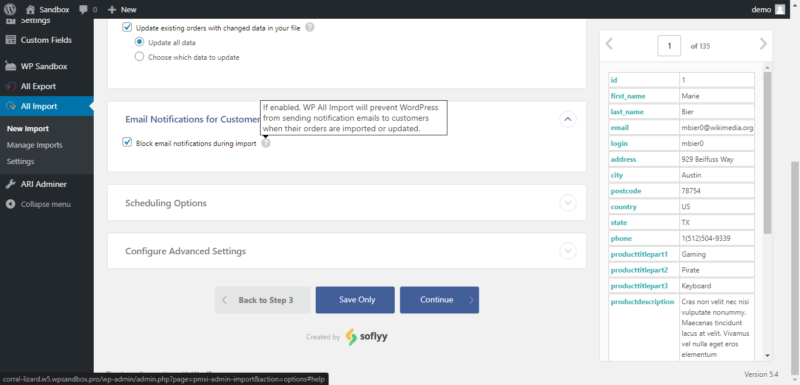800x385 pixels.
Task: Click the producttitlepart1 field label
Action: (639, 254)
